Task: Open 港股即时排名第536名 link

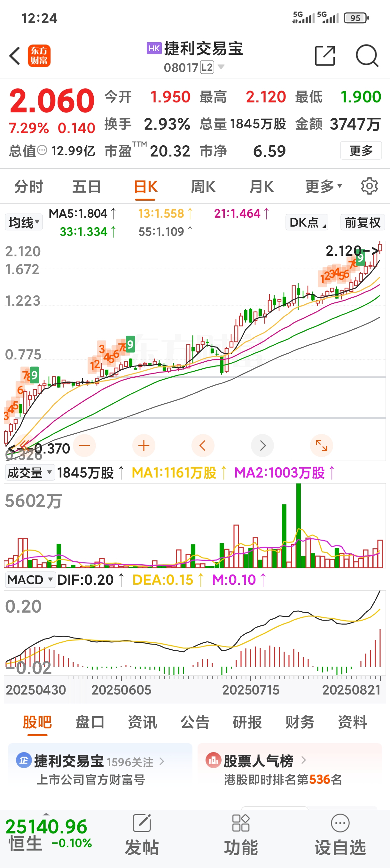Action: tap(283, 779)
